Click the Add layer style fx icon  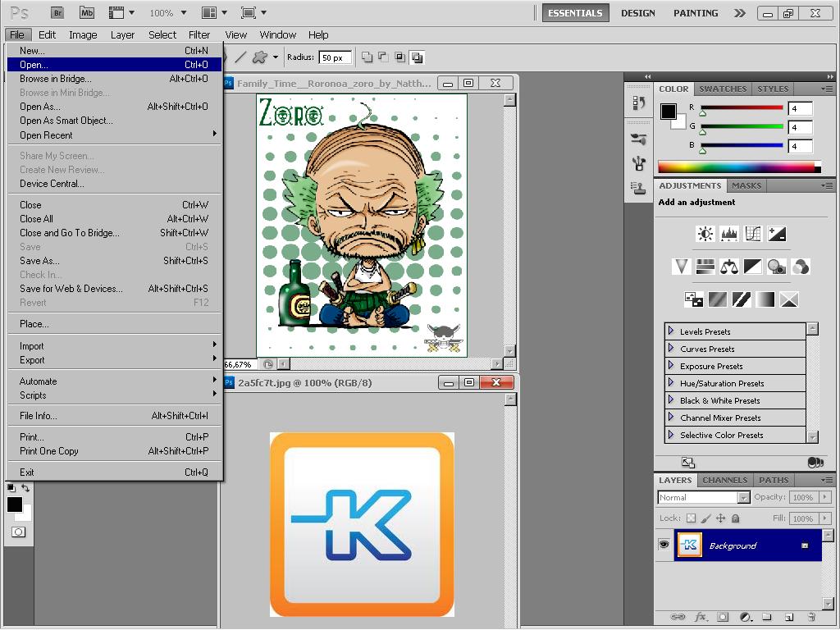tap(701, 617)
